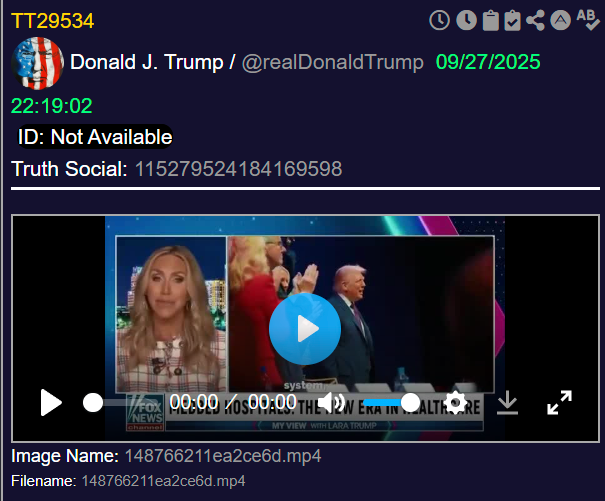Image resolution: width=605 pixels, height=501 pixels.
Task: Open Truth Social link 115279524184169598
Action: 238,169
